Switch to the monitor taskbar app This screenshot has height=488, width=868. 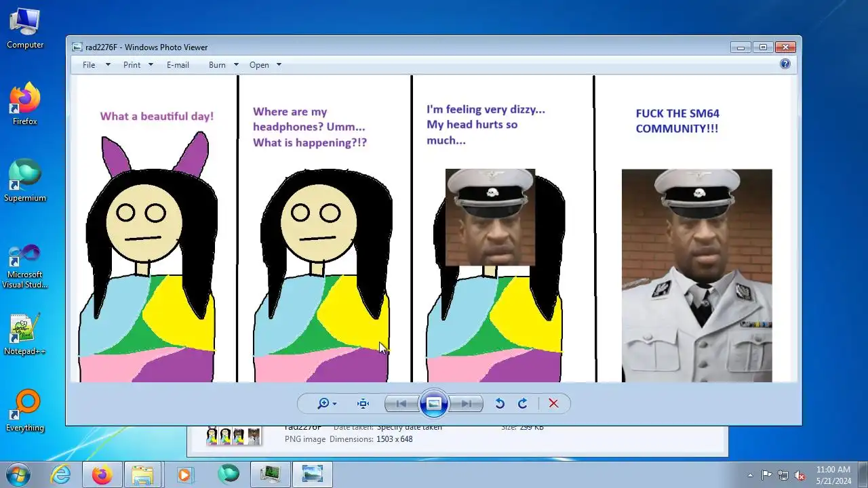pos(271,474)
